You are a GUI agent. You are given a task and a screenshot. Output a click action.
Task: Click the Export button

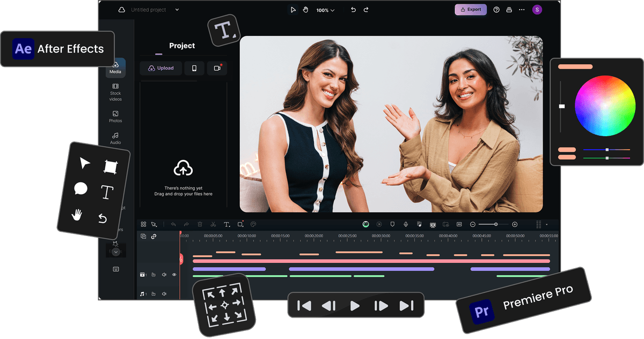pos(471,10)
